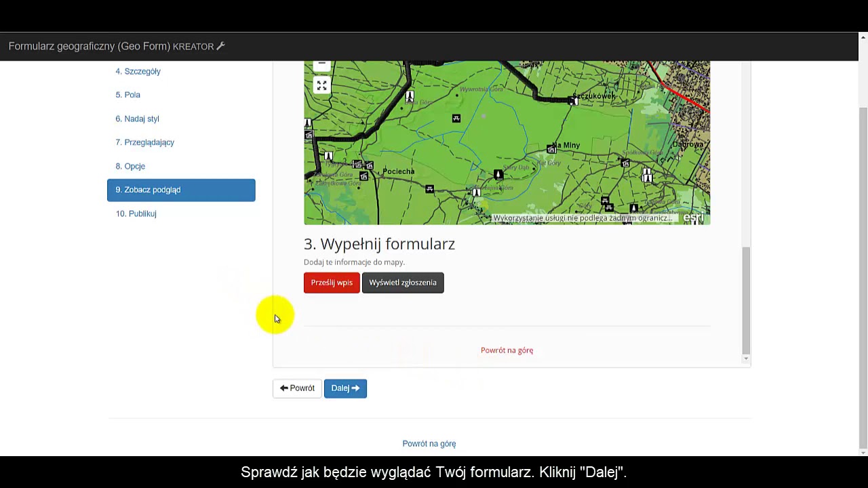Click the map zoom out minus button
868x488 pixels.
pos(321,65)
